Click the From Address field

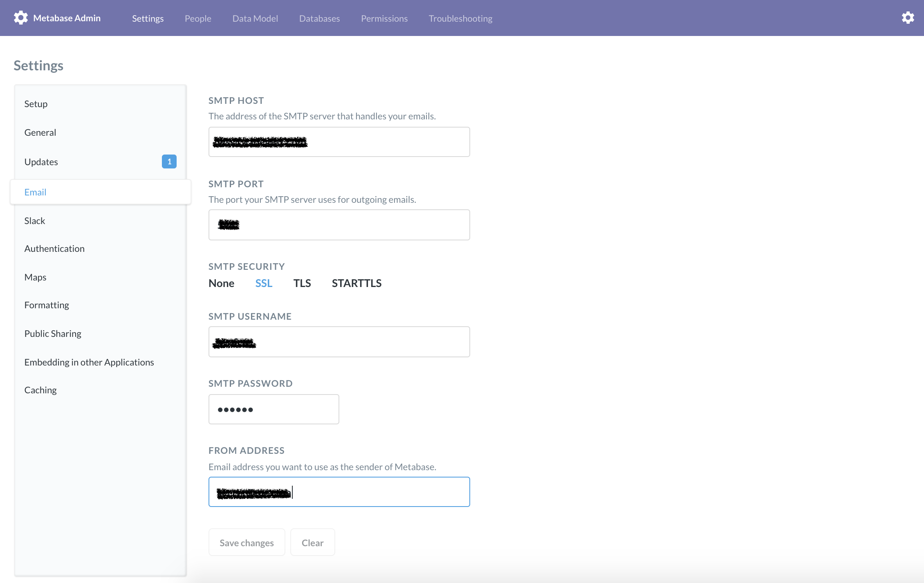339,492
